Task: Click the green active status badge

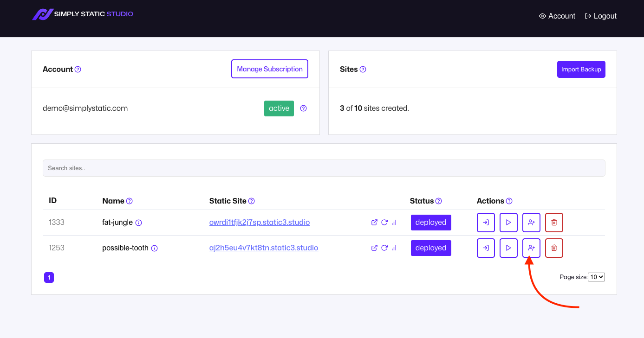Action: (279, 108)
